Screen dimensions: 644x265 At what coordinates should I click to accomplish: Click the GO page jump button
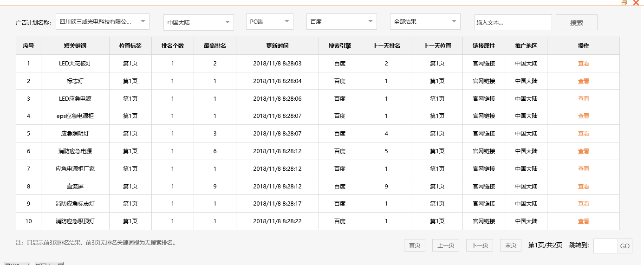point(625,246)
